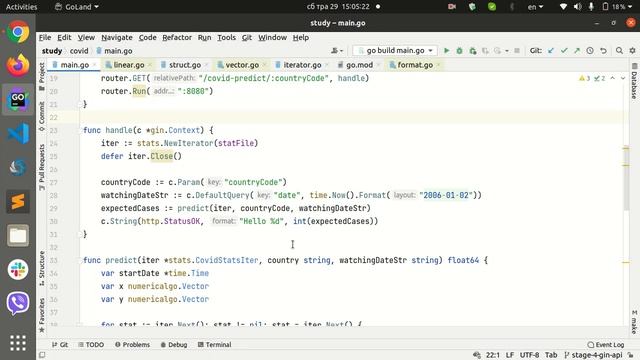Run the go build main.go configuration
This screenshot has height=360, width=640.
pyautogui.click(x=447, y=51)
